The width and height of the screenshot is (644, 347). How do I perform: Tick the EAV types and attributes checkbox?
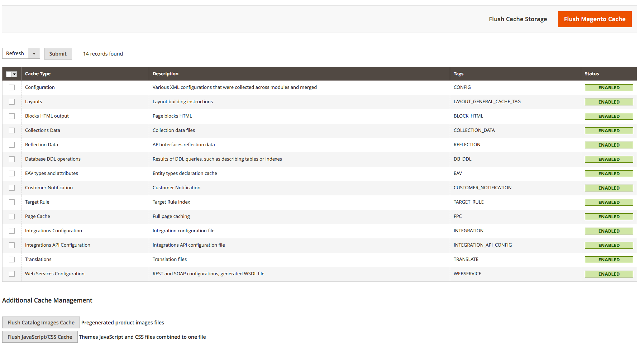pos(12,173)
